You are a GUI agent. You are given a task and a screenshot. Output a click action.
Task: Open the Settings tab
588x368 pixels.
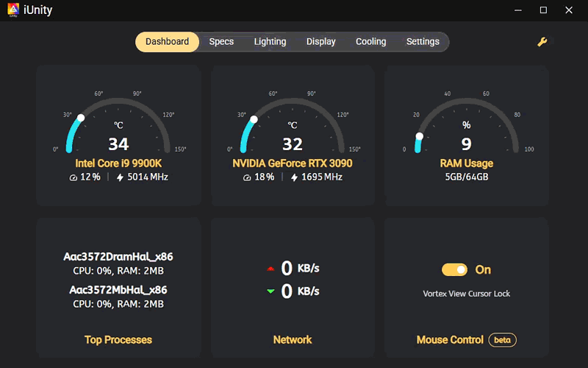(x=423, y=42)
